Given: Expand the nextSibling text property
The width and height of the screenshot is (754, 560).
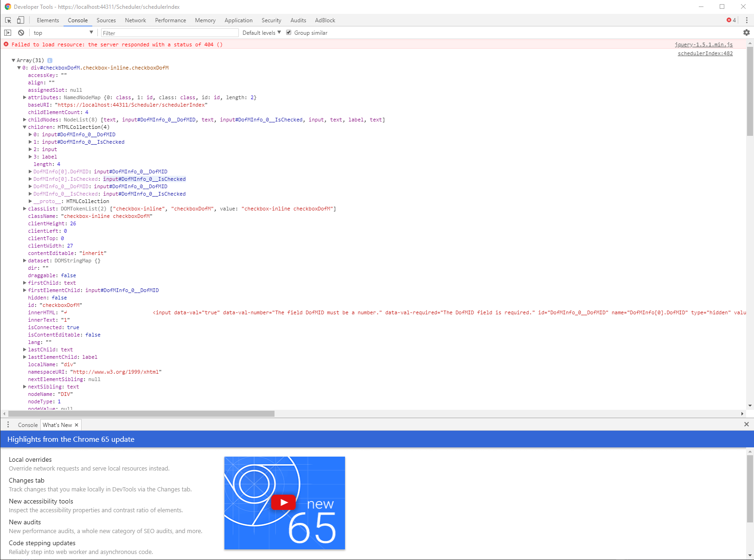Looking at the screenshot, I should (25, 387).
